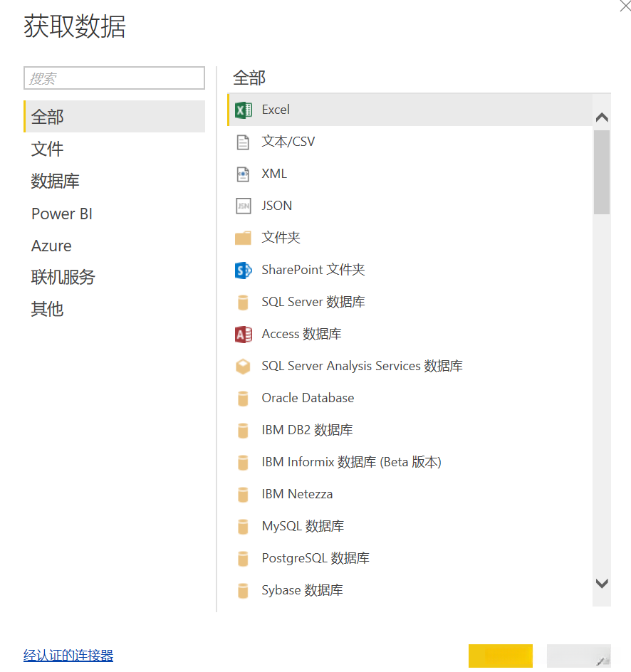Click the XML file icon
Viewport: 631px width, 672px height.
[x=244, y=174]
